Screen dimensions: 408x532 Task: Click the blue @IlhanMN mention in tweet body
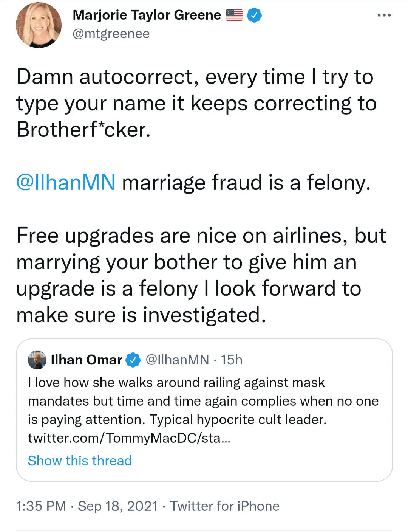[66, 182]
